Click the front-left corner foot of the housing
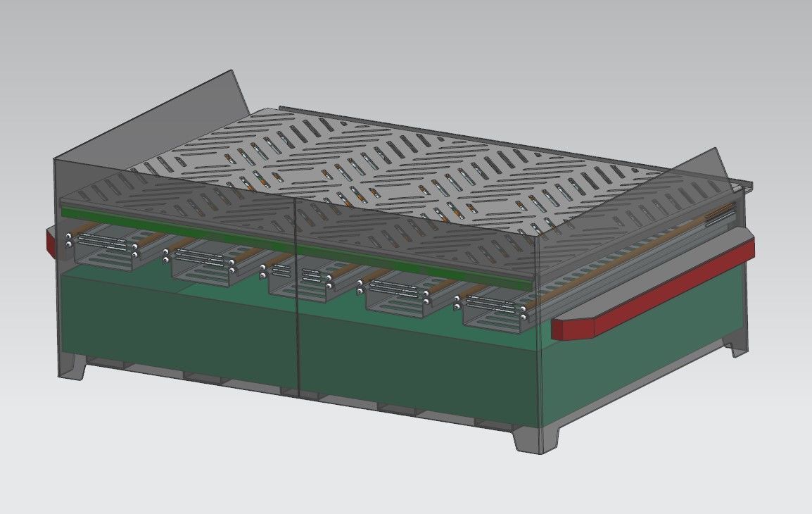 [72, 366]
